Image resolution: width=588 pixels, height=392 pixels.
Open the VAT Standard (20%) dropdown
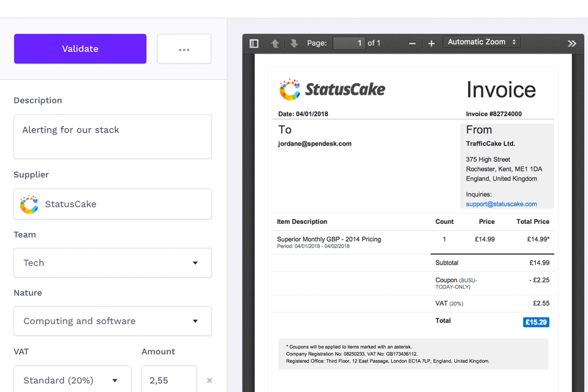pyautogui.click(x=73, y=380)
